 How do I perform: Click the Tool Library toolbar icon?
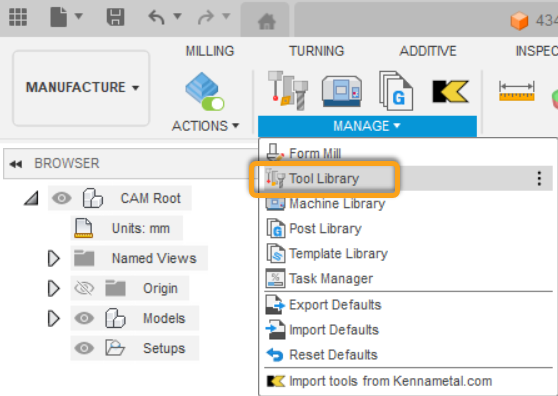288,90
